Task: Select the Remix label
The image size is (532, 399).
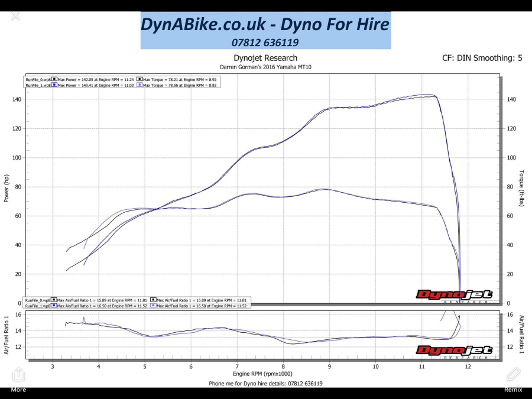Action: 513,390
